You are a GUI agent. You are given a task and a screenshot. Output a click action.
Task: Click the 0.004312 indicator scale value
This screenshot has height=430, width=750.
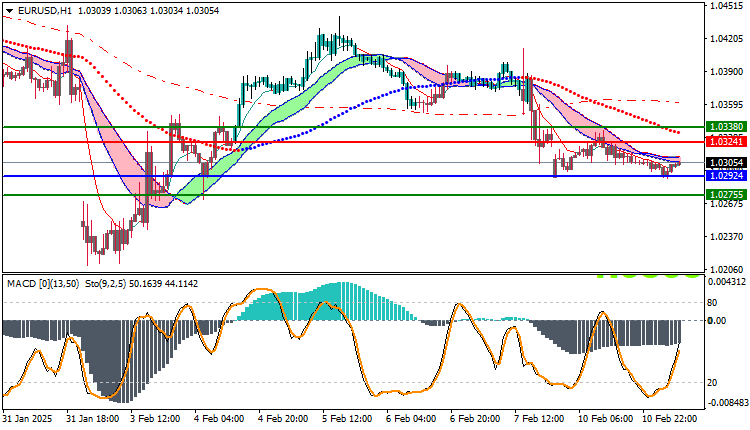pyautogui.click(x=727, y=282)
